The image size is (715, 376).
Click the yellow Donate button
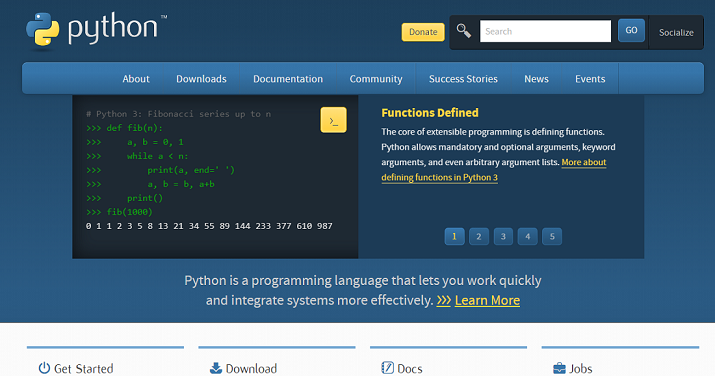423,32
